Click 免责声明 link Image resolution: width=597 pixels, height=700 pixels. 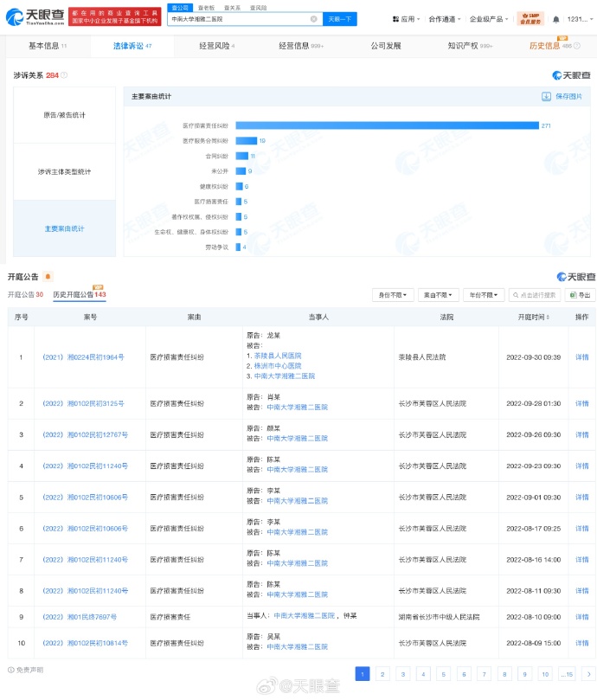tap(30, 670)
